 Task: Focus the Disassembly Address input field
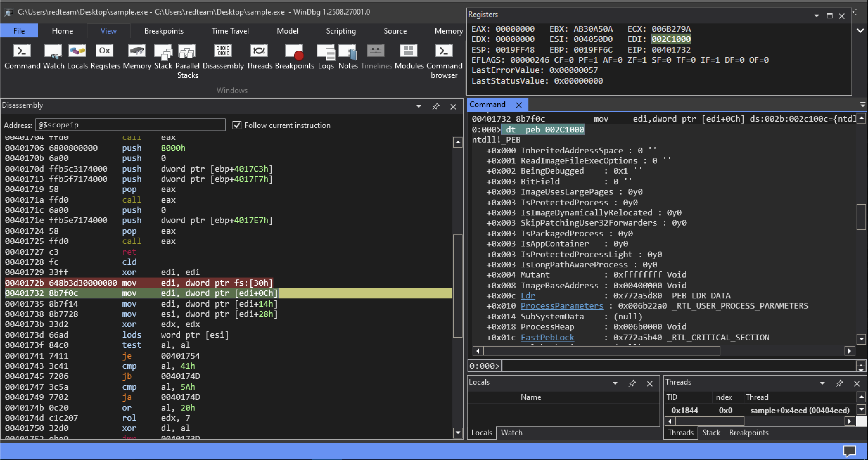pos(130,125)
